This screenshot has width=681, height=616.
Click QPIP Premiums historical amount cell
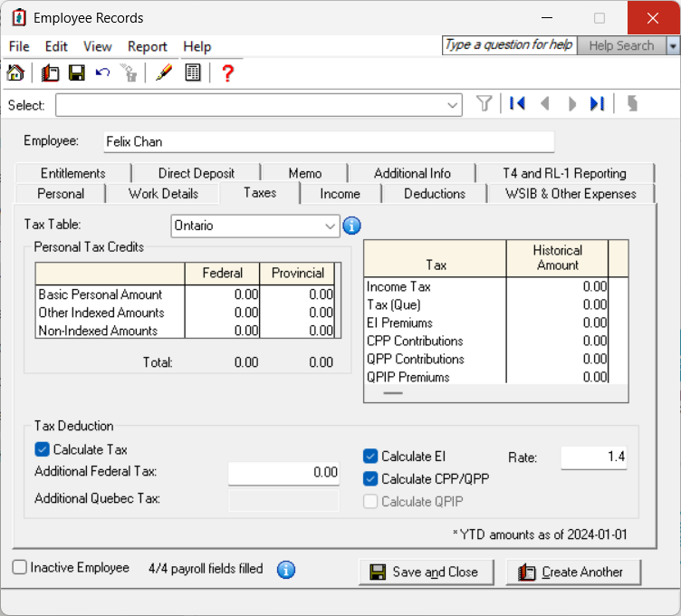[x=557, y=376]
